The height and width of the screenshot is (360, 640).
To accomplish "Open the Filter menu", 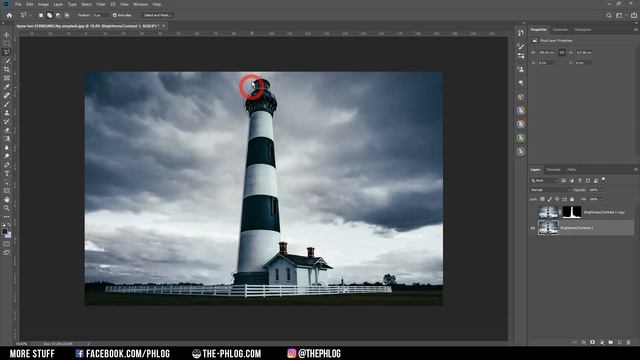I will (x=101, y=4).
